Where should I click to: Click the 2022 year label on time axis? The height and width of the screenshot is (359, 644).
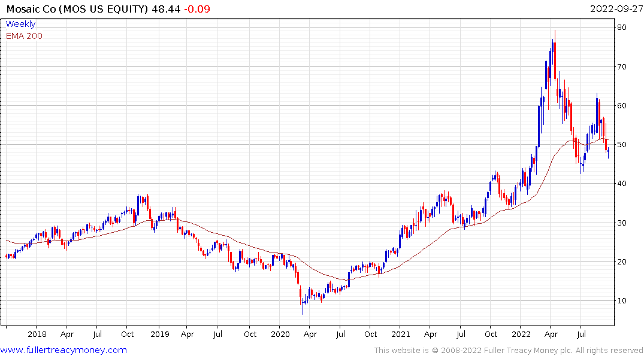(x=521, y=334)
